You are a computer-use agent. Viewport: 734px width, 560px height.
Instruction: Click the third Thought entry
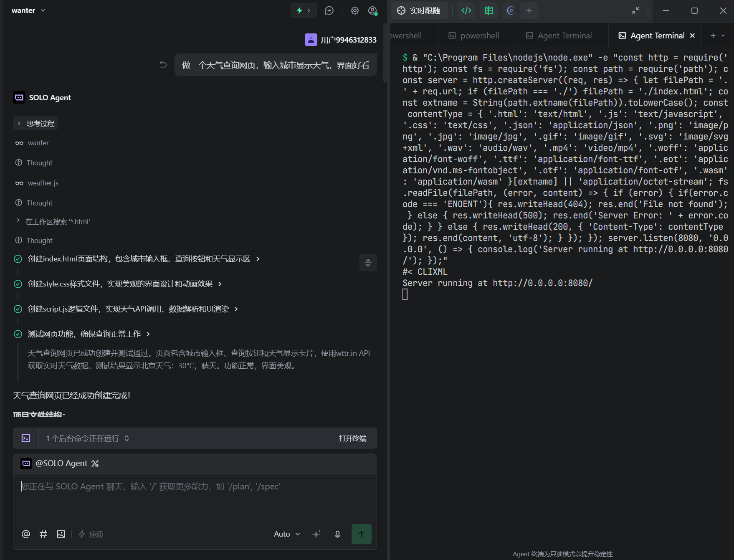tap(34, 241)
